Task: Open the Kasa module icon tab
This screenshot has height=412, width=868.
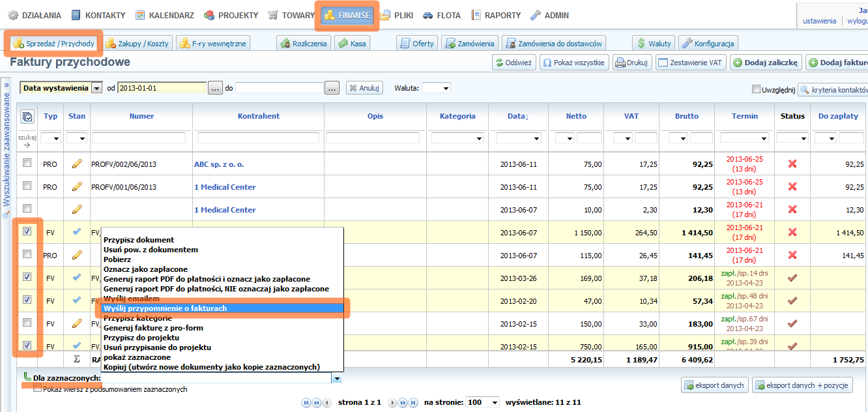Action: 351,44
